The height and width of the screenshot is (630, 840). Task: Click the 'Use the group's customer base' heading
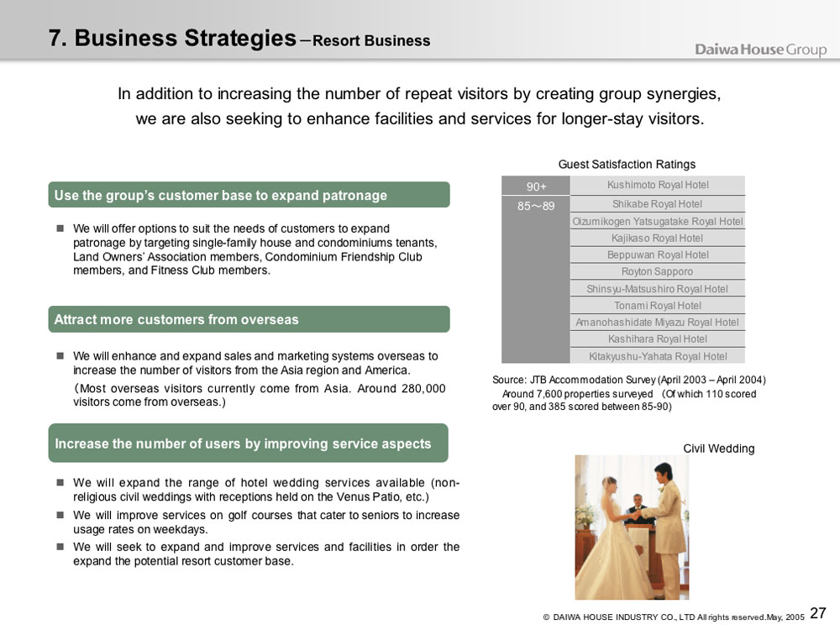tap(249, 195)
